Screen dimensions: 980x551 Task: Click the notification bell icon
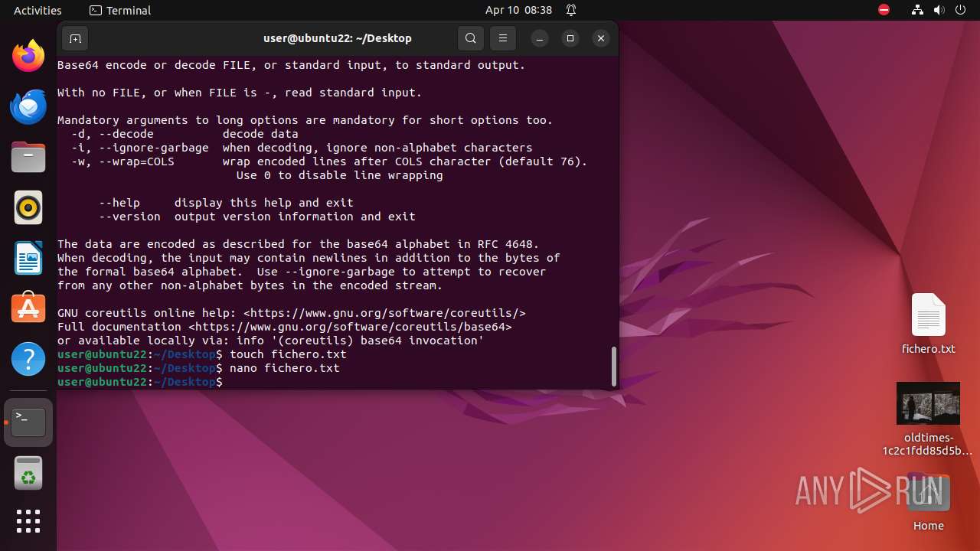tap(571, 10)
